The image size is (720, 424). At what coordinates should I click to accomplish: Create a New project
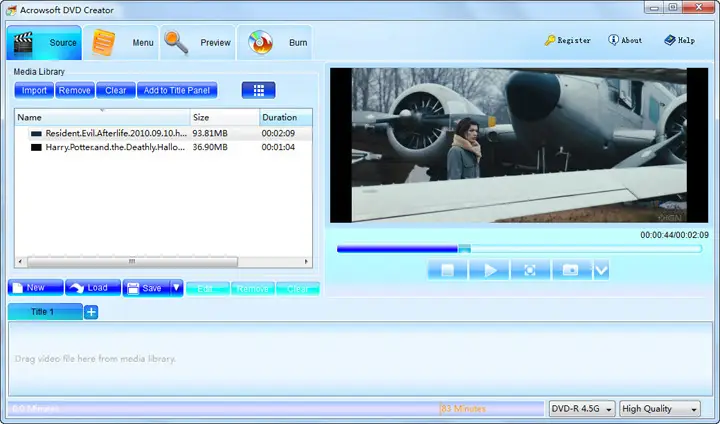click(36, 288)
